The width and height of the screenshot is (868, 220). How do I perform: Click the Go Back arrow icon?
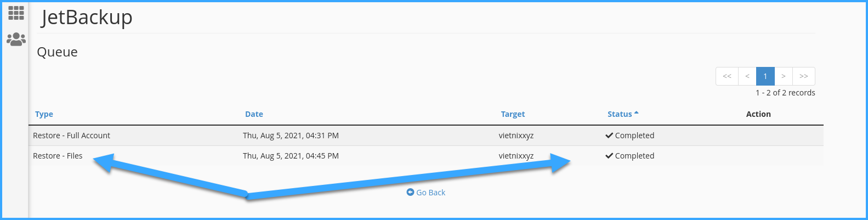click(410, 192)
